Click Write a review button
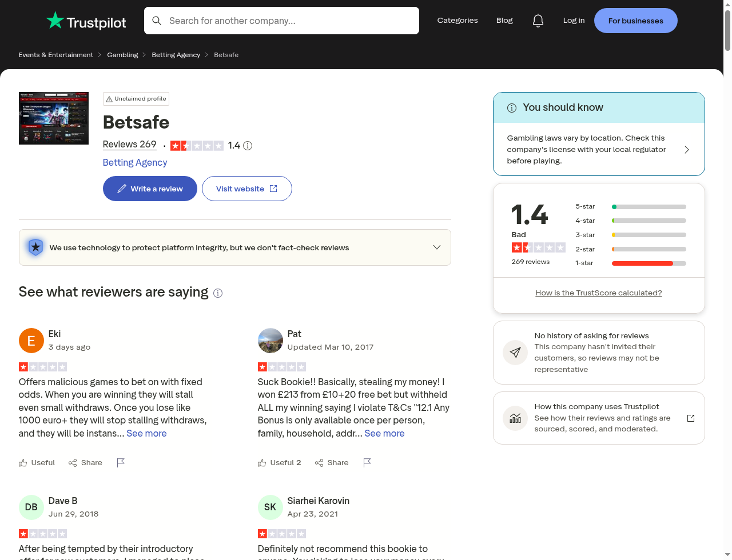This screenshot has height=560, width=732. tap(150, 189)
